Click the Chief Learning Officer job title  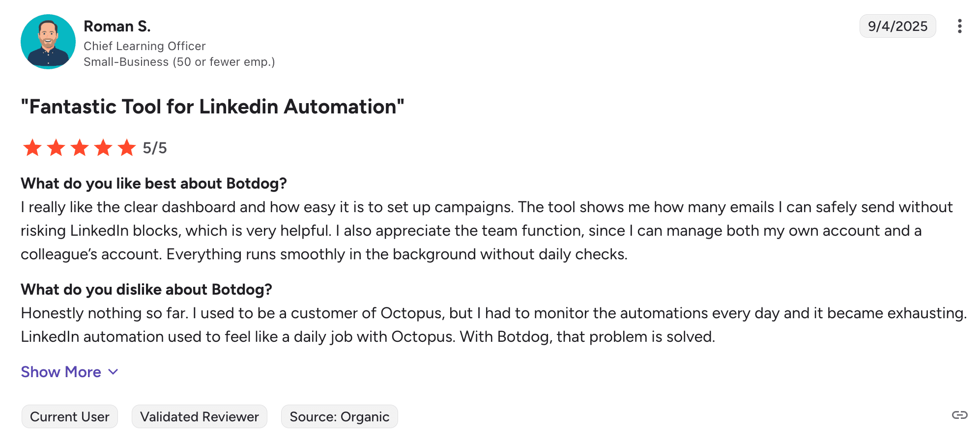coord(144,46)
